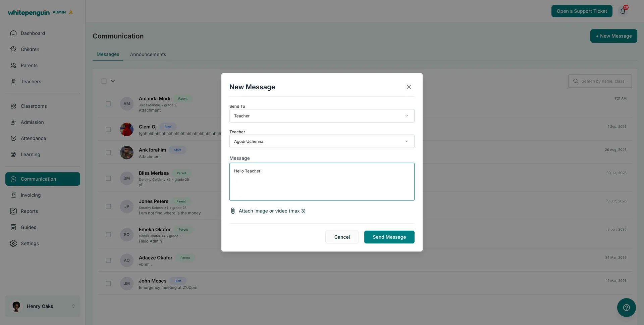Select Emeka Okafor message checkbox
Image resolution: width=644 pixels, height=325 pixels.
pos(108,235)
